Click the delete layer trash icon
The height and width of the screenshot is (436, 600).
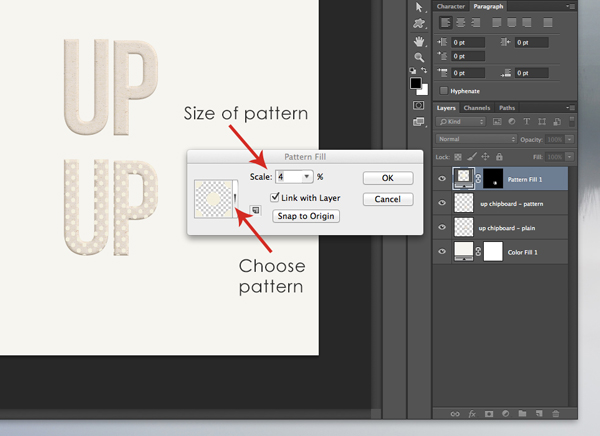(x=557, y=412)
